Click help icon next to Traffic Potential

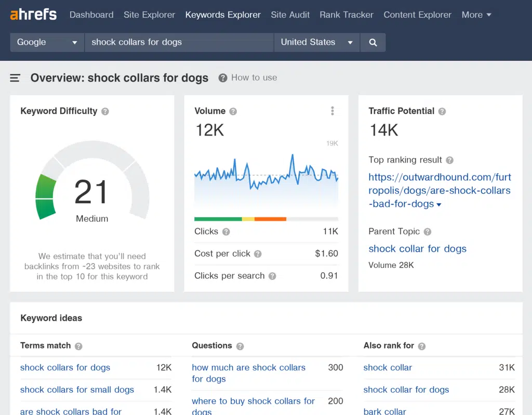coord(442,111)
